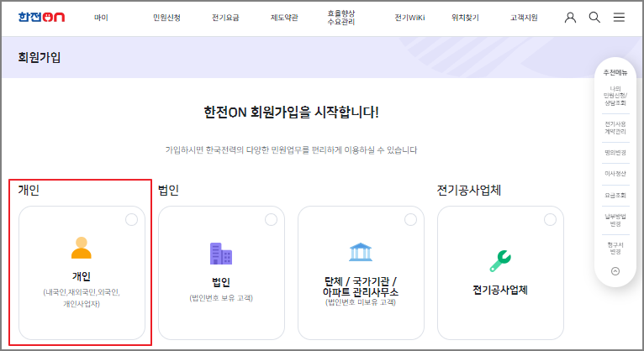
Task: Click the 추천메뉴 panel title
Action: (x=615, y=72)
